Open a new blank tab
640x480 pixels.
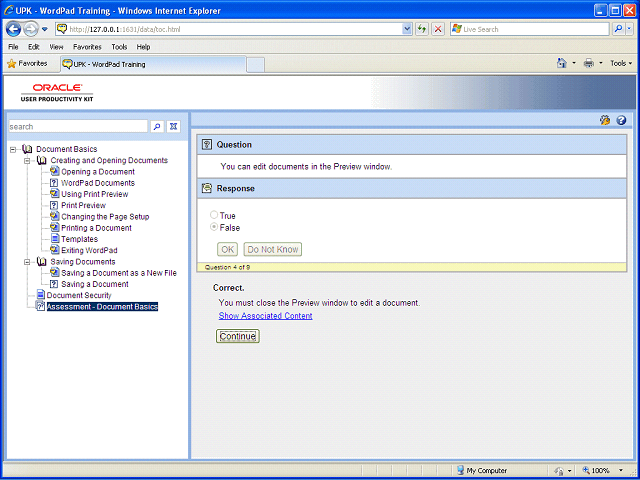click(x=256, y=65)
